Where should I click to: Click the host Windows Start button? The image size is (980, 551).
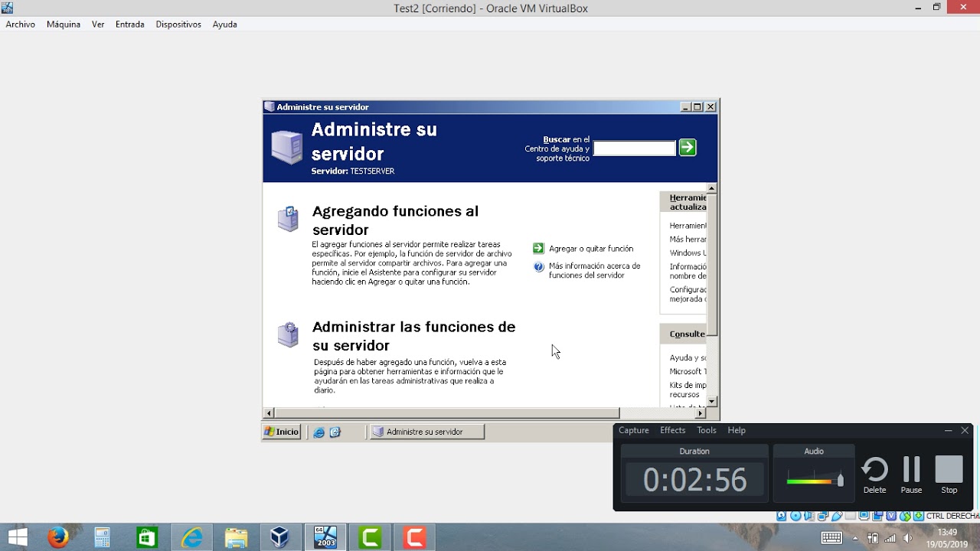17,537
